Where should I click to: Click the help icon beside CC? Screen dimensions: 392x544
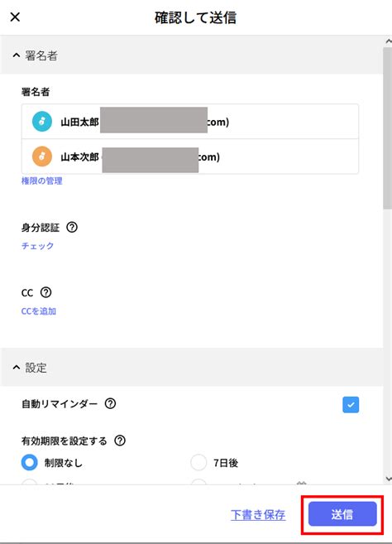[x=45, y=292]
